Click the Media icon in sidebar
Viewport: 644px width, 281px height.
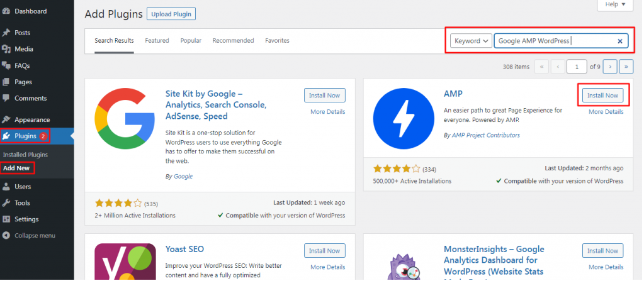click(6, 49)
